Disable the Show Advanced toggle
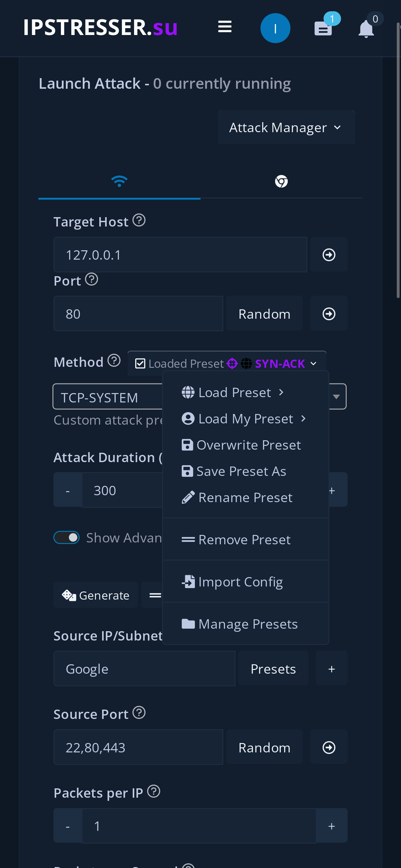Image resolution: width=401 pixels, height=868 pixels. click(x=66, y=537)
